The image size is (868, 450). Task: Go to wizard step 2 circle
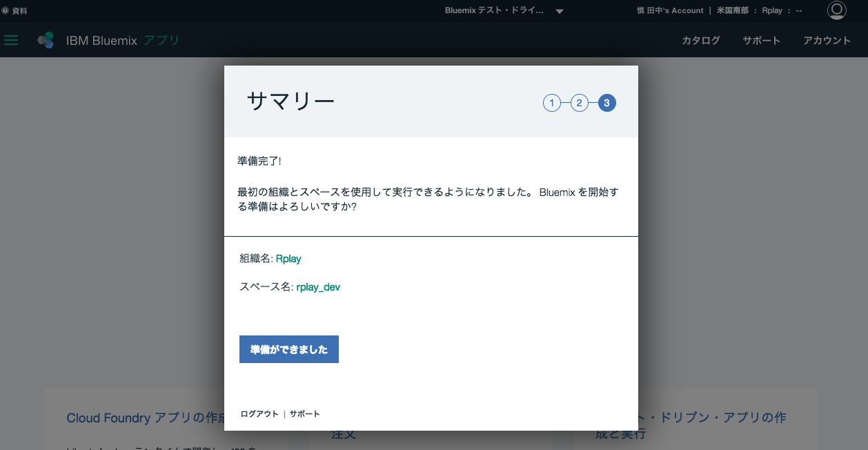point(579,103)
